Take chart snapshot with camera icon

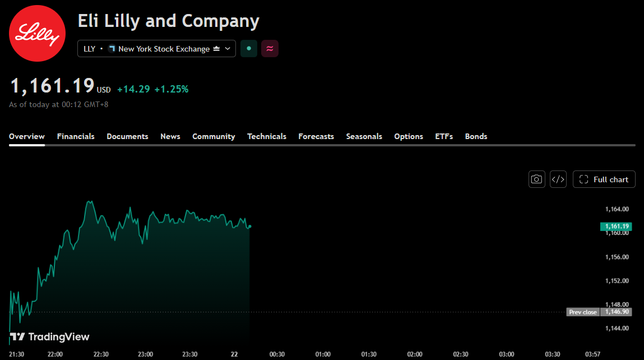[x=536, y=179]
